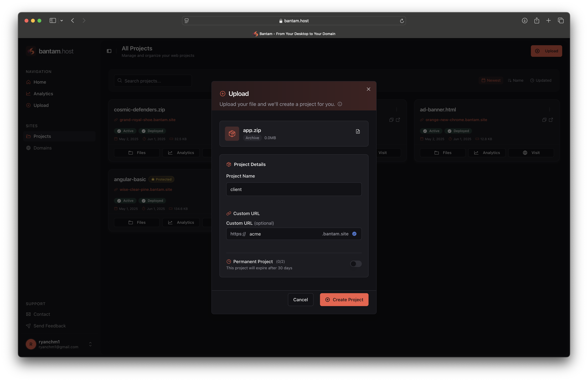This screenshot has height=381, width=588.
Task: Show Safari downloads
Action: pyautogui.click(x=525, y=21)
